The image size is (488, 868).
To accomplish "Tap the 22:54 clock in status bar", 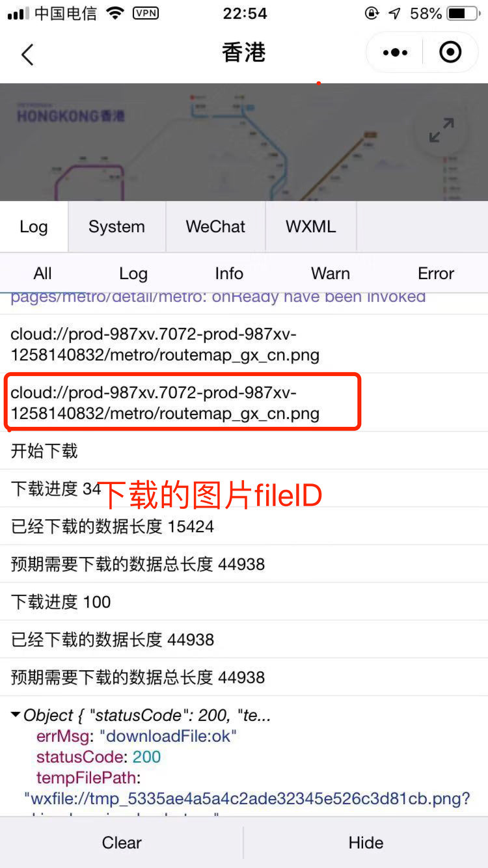I will coord(245,13).
